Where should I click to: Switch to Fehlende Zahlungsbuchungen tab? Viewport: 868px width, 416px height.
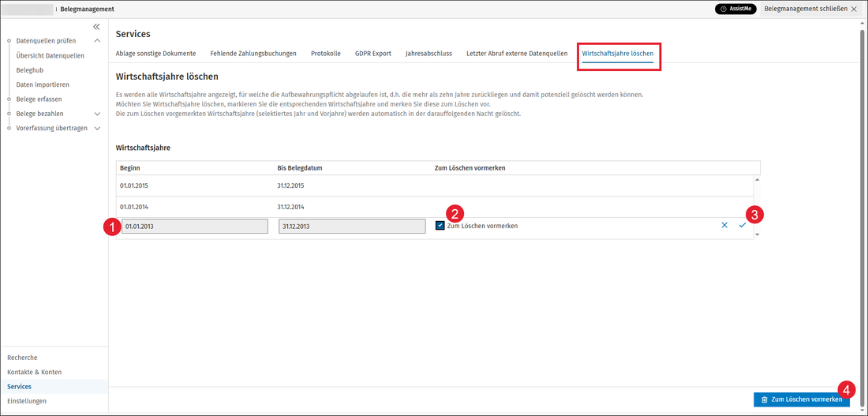pos(253,54)
